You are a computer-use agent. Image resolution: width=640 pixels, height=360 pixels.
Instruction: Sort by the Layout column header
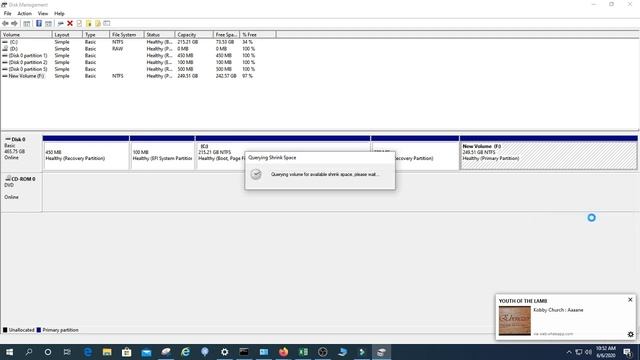click(67, 35)
